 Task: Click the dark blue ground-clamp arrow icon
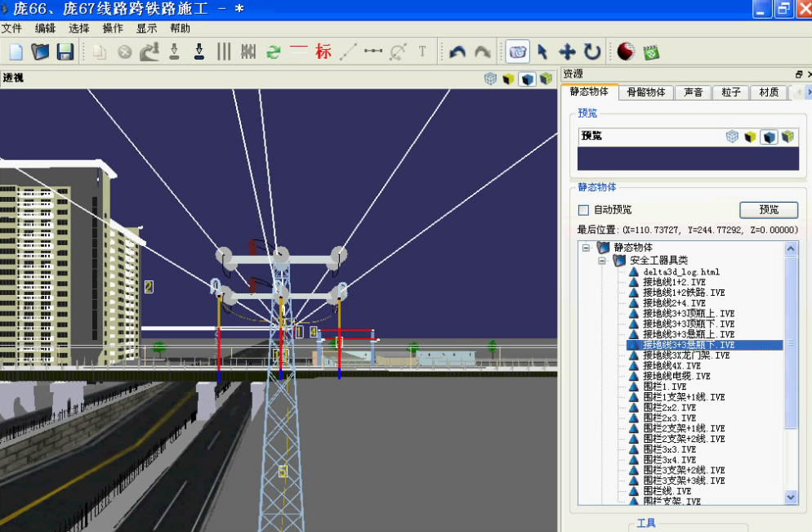pos(199,51)
